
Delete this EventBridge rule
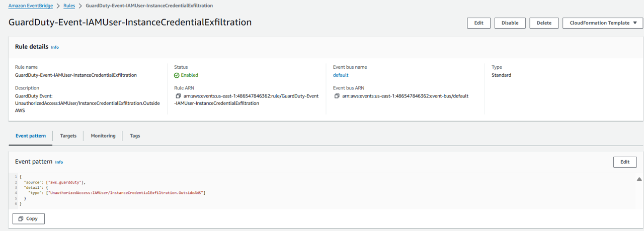(544, 23)
